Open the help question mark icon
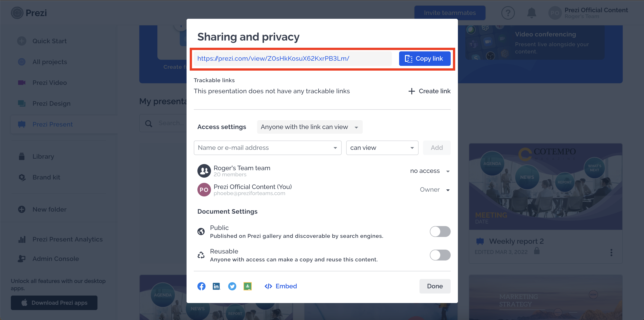The image size is (644, 320). point(508,13)
